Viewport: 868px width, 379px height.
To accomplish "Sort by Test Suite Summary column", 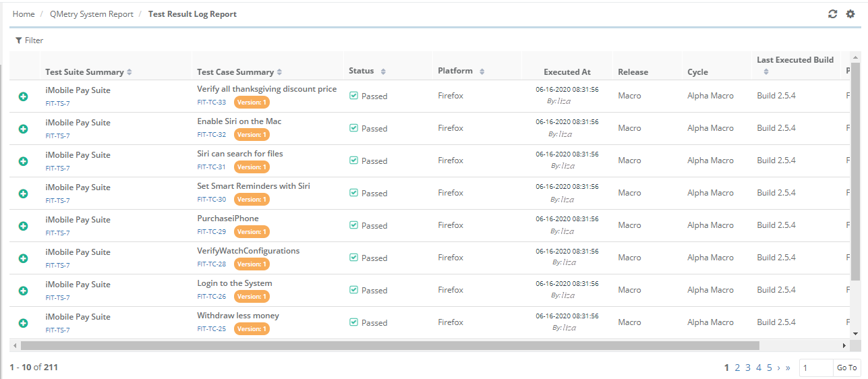I will (129, 72).
